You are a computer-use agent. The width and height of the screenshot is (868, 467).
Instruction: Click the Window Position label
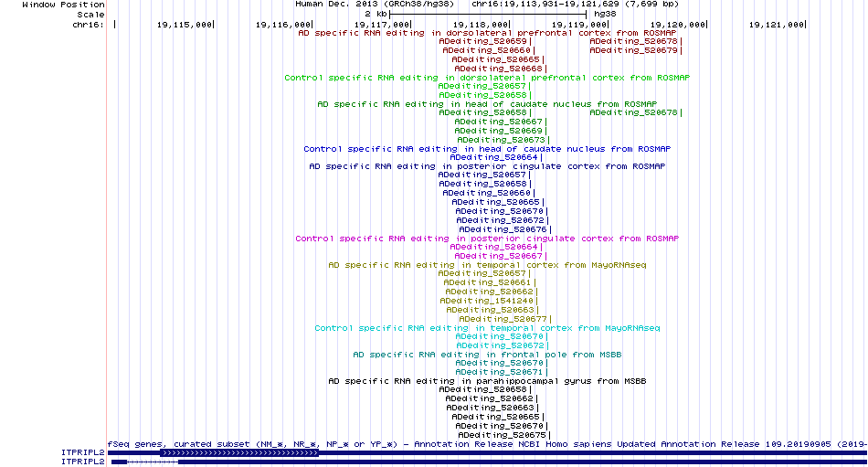coord(63,5)
